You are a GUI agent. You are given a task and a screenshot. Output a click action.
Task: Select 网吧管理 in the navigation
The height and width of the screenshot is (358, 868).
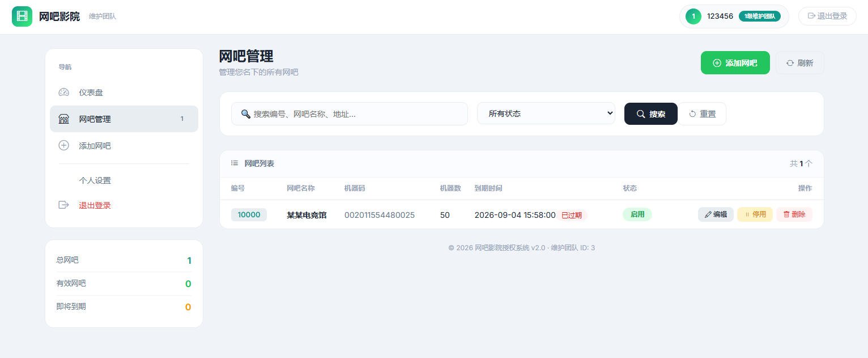[124, 119]
